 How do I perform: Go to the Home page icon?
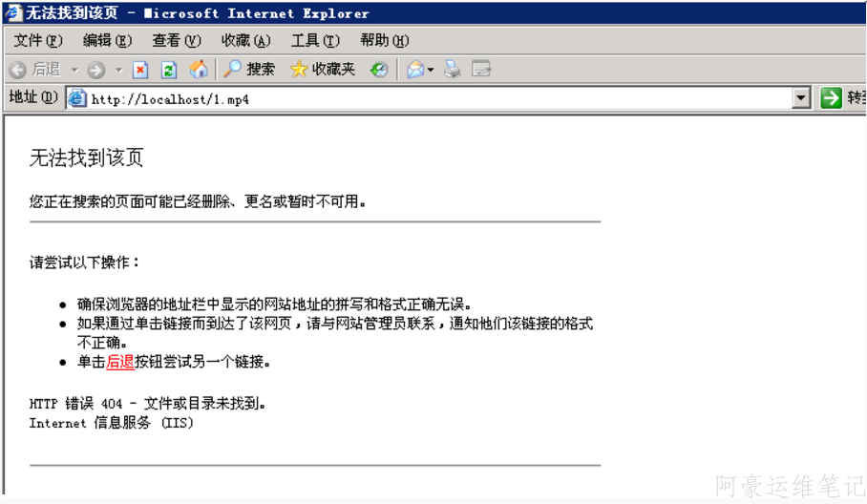point(199,70)
